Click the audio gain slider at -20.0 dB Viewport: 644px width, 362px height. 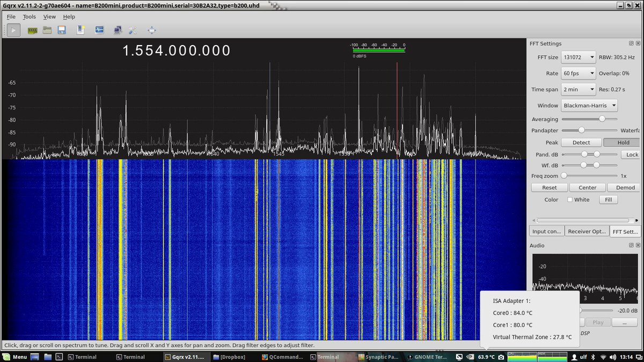click(596, 310)
